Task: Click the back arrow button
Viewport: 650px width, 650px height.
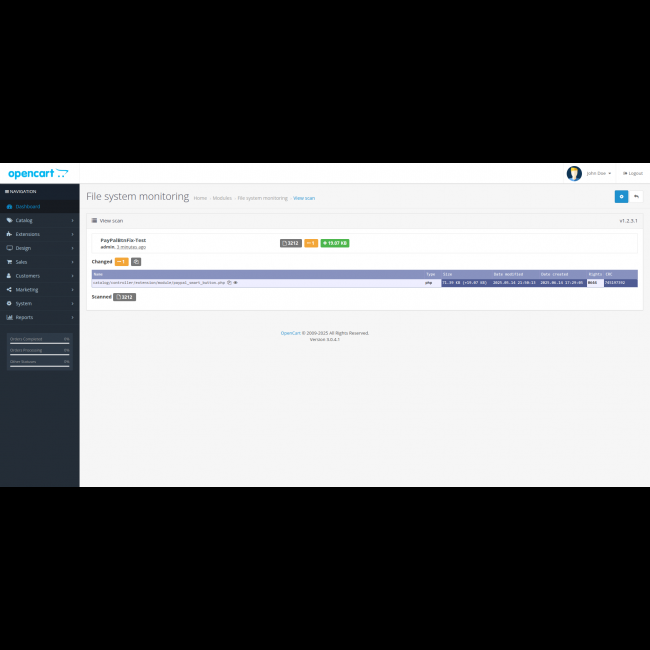Action: click(x=636, y=197)
